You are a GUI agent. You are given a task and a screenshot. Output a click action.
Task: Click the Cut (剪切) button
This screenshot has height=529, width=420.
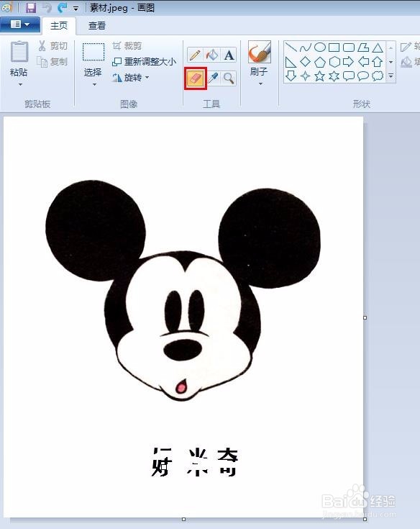point(53,45)
